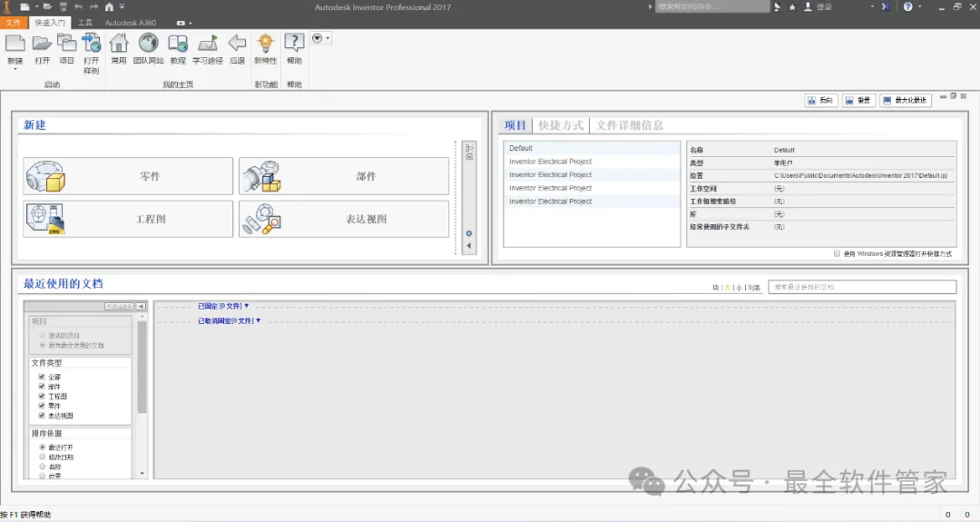Viewport: 980px width, 522px height.
Task: Toggle 零件 (Part) file type checkbox
Action: coord(42,406)
